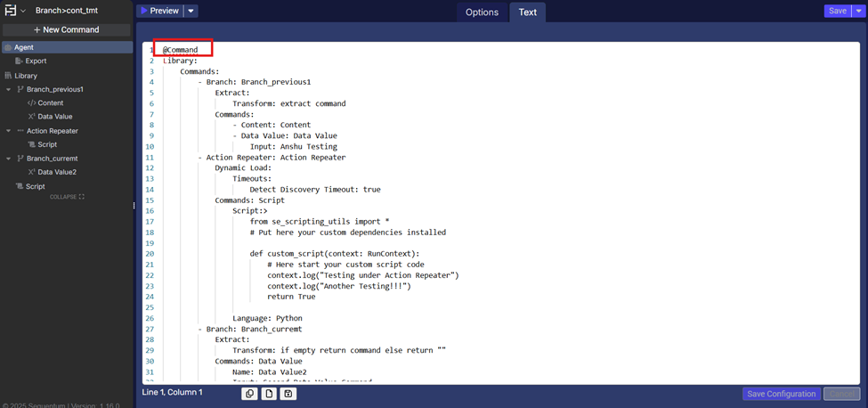Click the Save button
The width and height of the screenshot is (868, 408).
837,11
